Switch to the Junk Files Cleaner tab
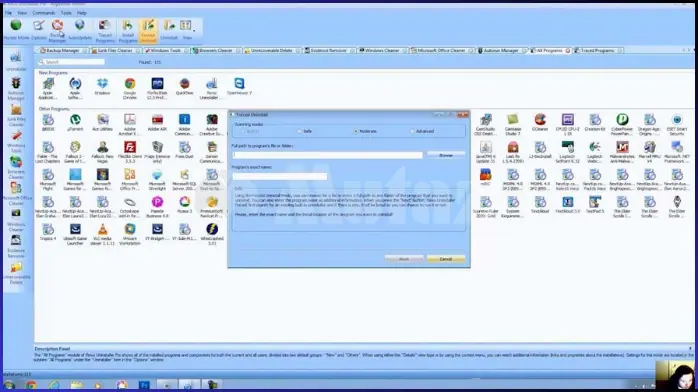Screen dimensions: 698x392 (115, 50)
